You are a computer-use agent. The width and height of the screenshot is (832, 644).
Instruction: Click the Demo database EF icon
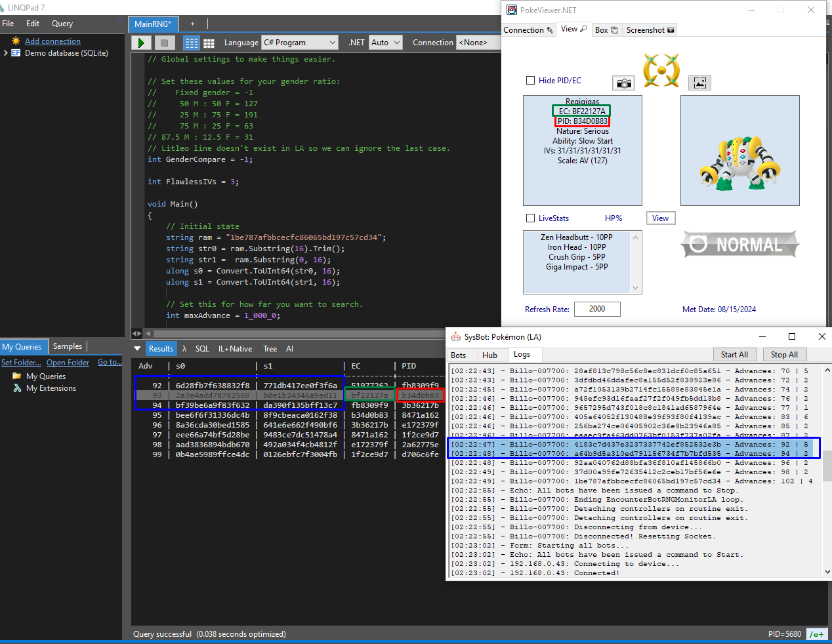[x=16, y=53]
